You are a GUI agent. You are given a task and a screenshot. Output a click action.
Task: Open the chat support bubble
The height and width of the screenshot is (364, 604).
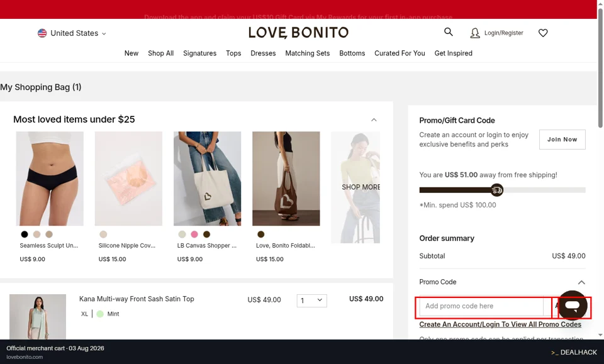tap(573, 306)
